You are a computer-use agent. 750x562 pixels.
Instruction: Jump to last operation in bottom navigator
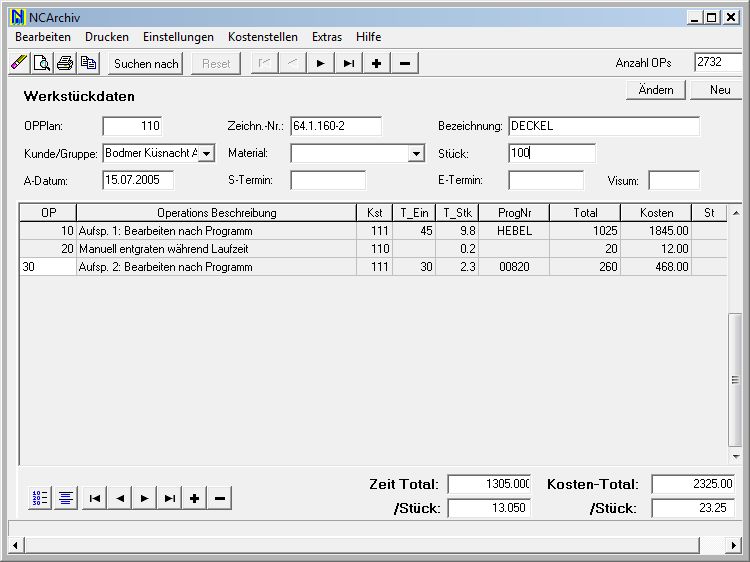click(x=170, y=498)
